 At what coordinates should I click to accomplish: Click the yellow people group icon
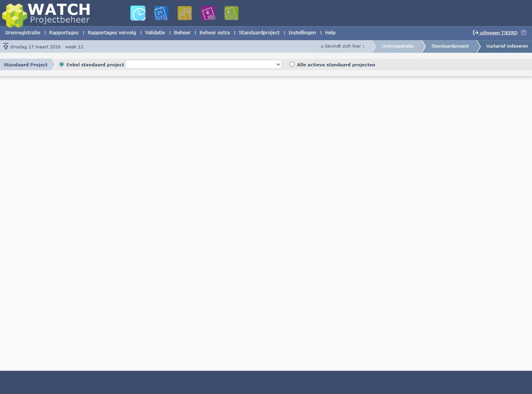pos(184,13)
